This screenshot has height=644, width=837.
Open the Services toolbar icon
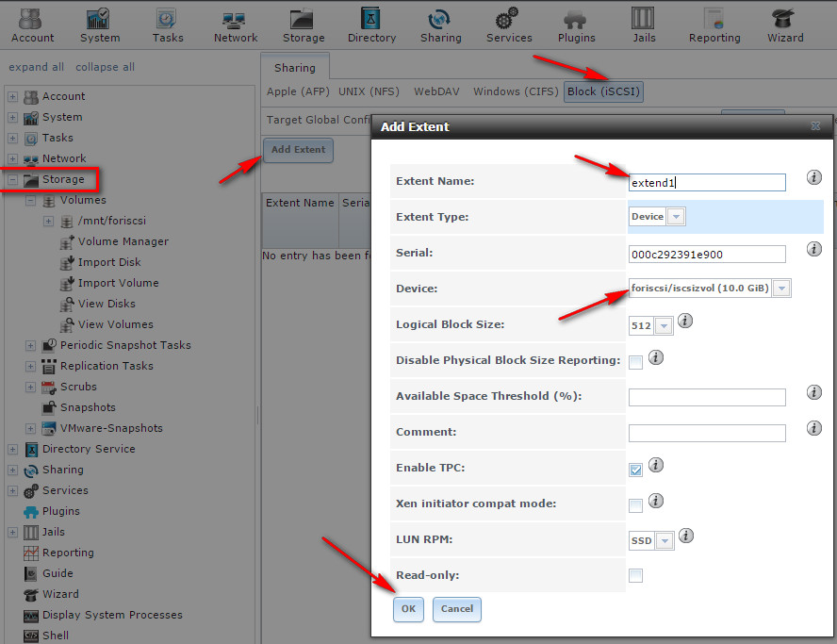509,25
